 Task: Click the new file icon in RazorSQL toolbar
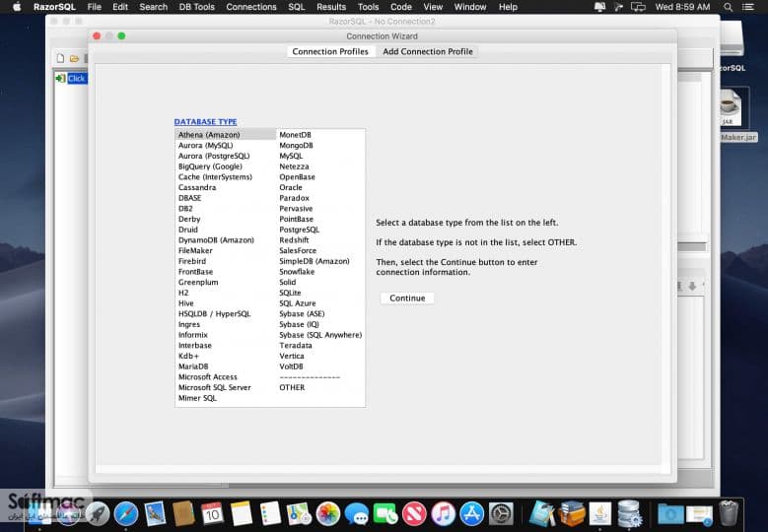coord(60,58)
